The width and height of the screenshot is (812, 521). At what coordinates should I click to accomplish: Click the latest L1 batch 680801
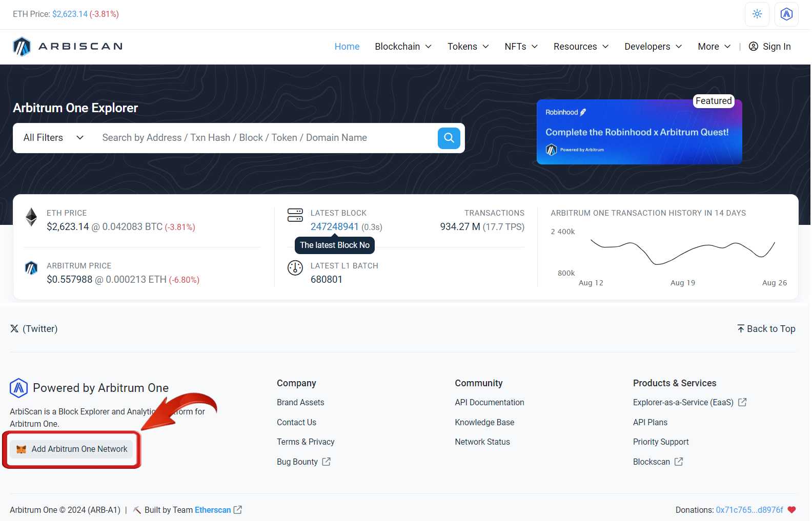point(327,280)
